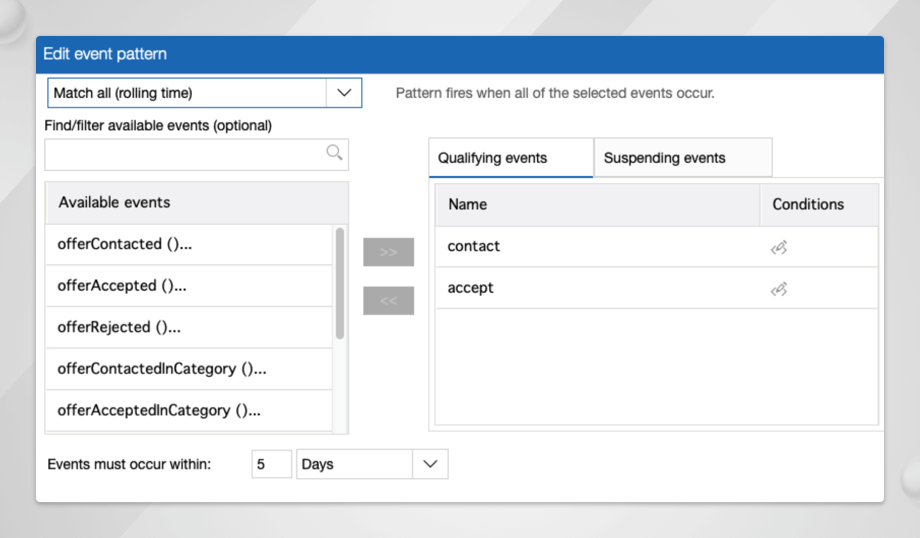Click the condition link icon for accept
This screenshot has width=920, height=538.
point(779,289)
